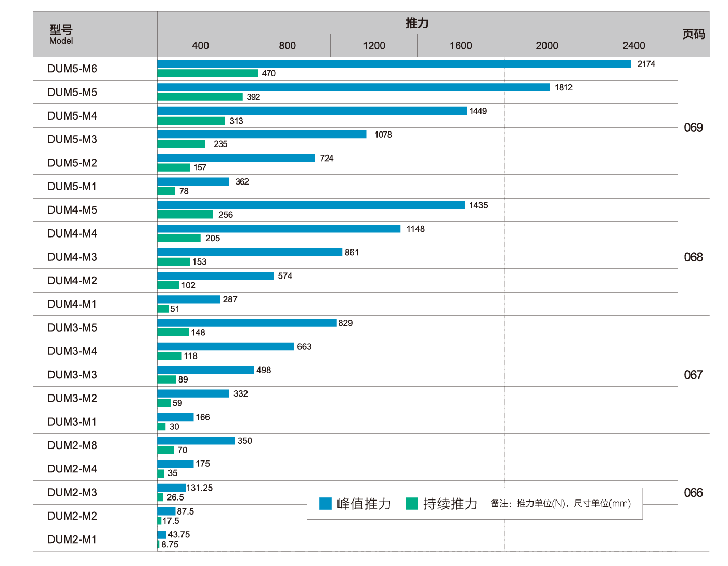
Task: Click page number 069
Action: pyautogui.click(x=693, y=127)
